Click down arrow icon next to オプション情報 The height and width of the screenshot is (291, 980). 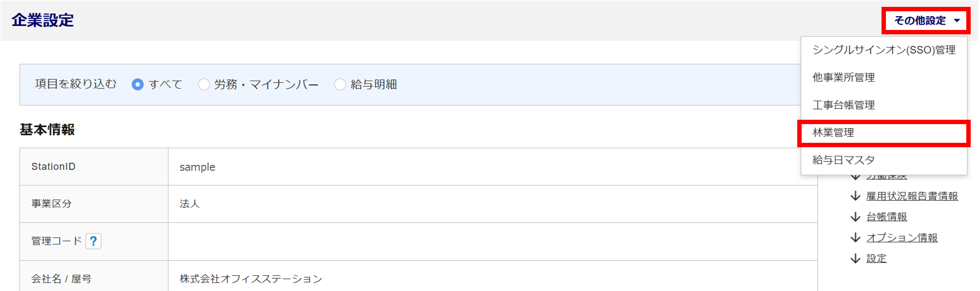pos(856,238)
